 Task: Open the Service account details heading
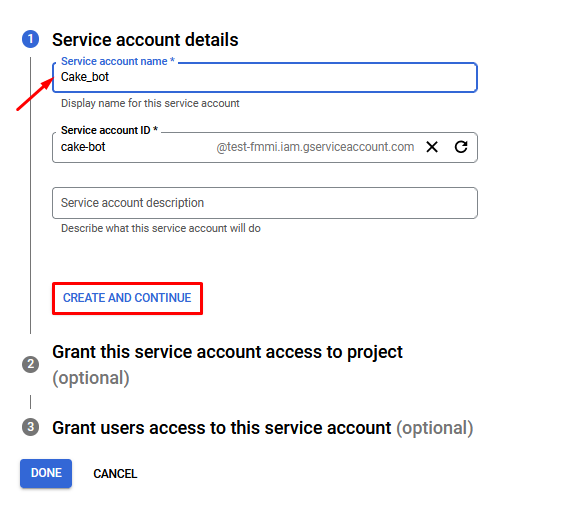145,40
